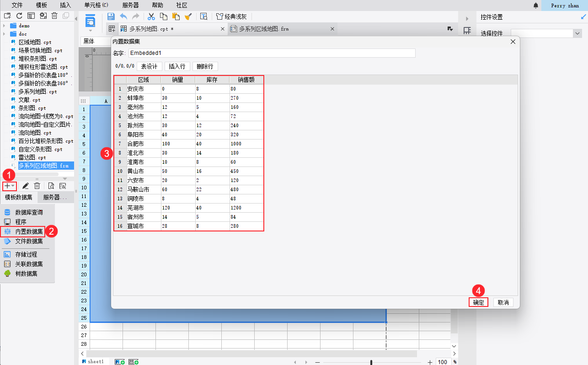Cancel dialog with 取消 button

coord(503,302)
